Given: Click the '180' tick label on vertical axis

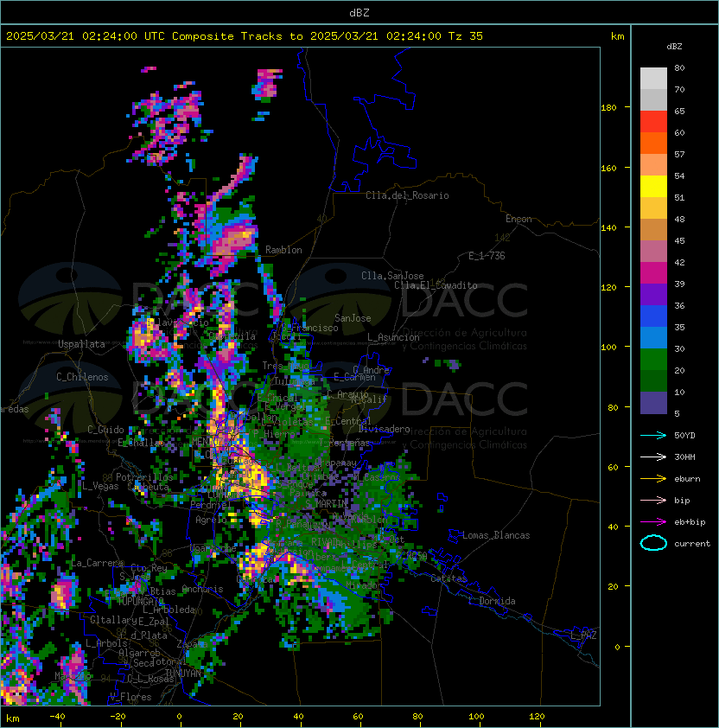Looking at the screenshot, I should pos(608,108).
